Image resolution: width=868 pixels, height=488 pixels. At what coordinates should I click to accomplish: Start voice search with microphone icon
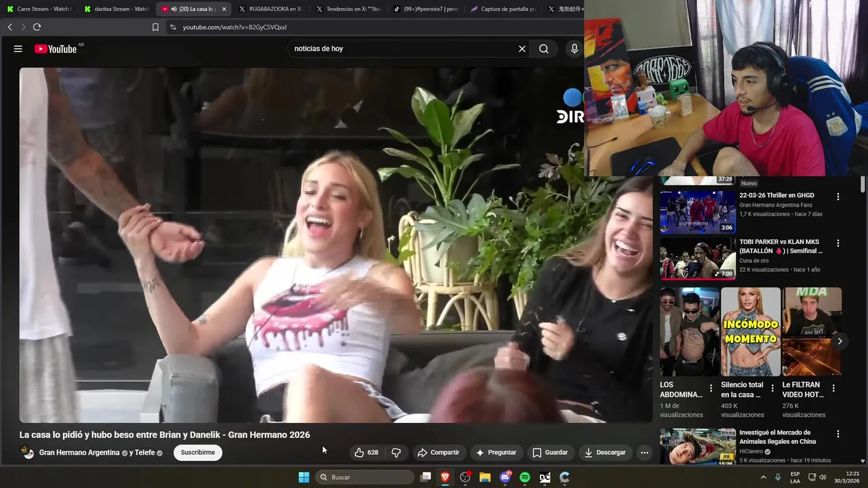(574, 49)
